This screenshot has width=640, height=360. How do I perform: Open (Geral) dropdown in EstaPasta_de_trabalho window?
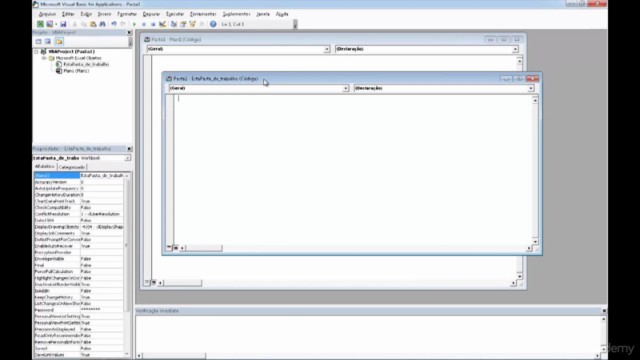click(345, 88)
